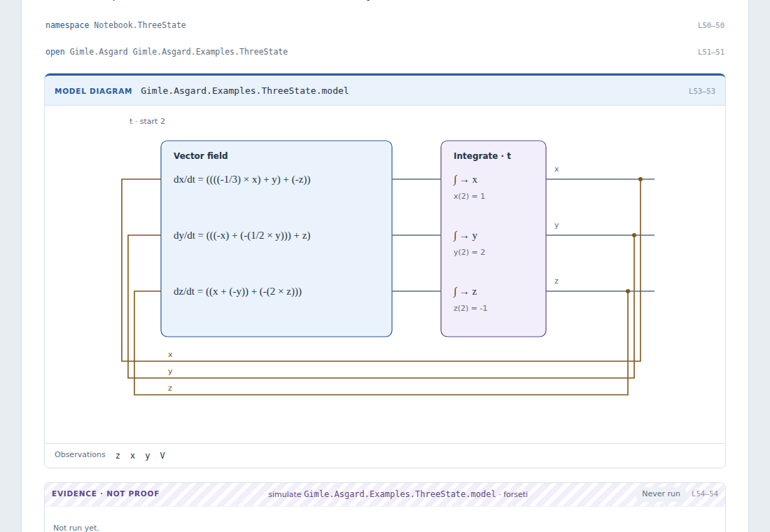Click the MODEL DIAGRAM header label
The height and width of the screenshot is (532, 770).
point(93,91)
